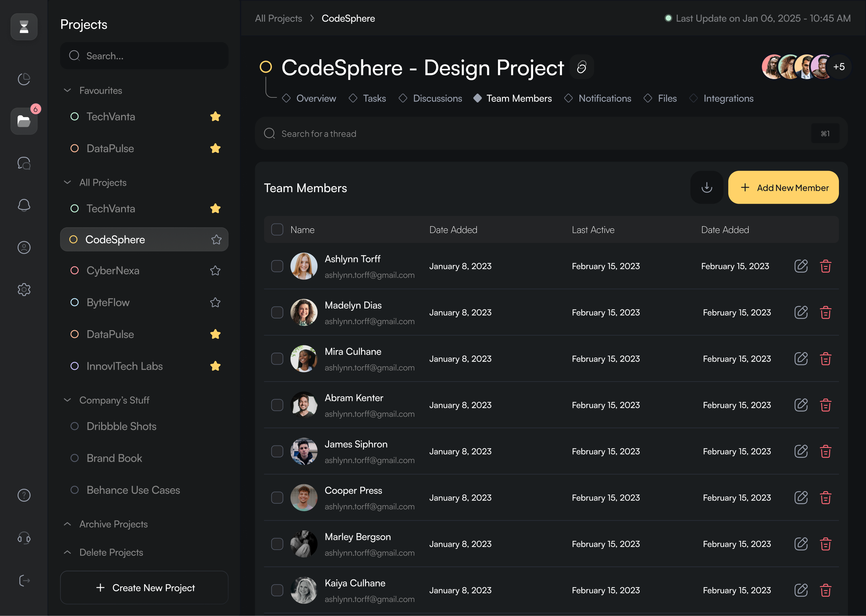866x616 pixels.
Task: Go to All Projects breadcrumb
Action: 278,19
